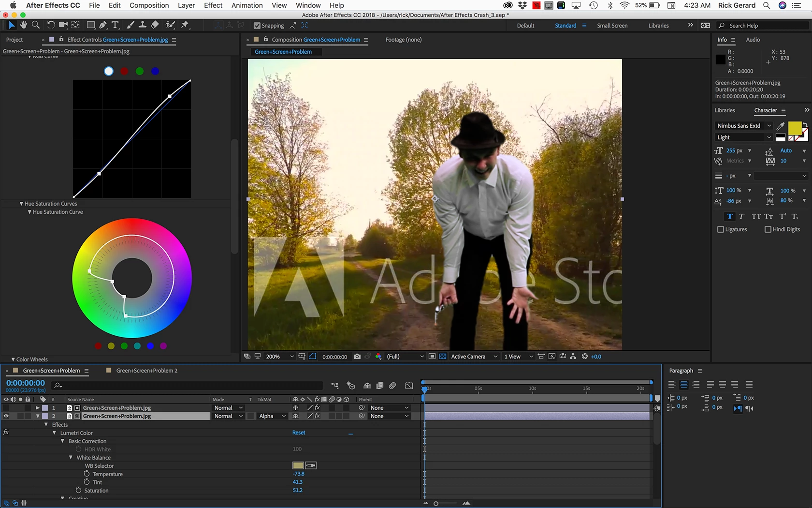The width and height of the screenshot is (812, 508).
Task: Click the WB Selector tan color swatch
Action: coord(298,465)
